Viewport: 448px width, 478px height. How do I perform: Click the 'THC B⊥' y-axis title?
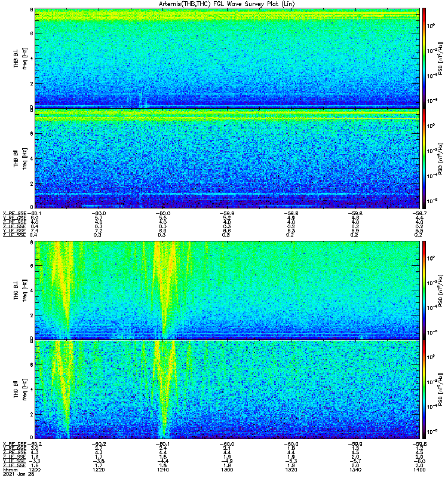point(16,290)
